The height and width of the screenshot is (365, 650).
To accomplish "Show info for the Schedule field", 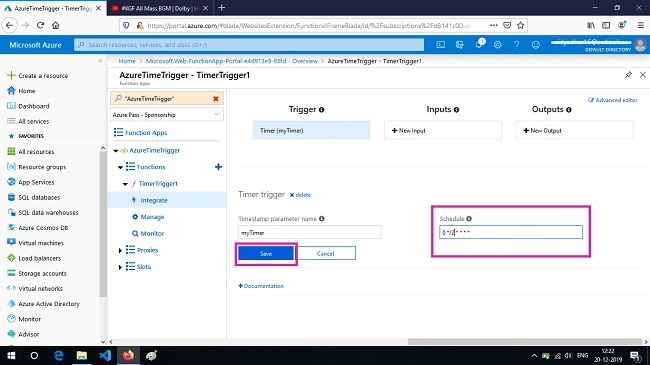I will [468, 219].
